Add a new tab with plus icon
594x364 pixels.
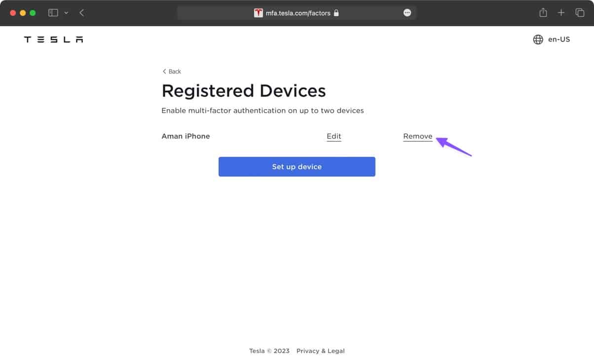[x=561, y=13]
